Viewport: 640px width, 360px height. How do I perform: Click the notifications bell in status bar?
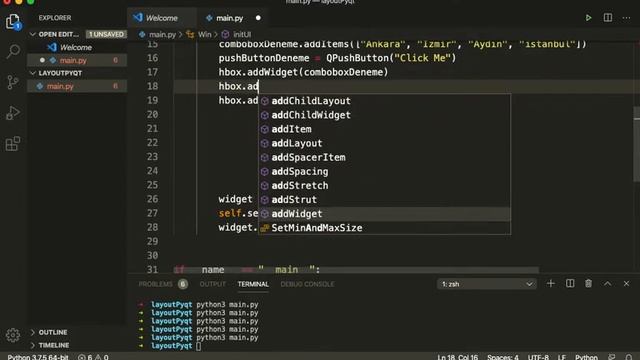coord(629,357)
